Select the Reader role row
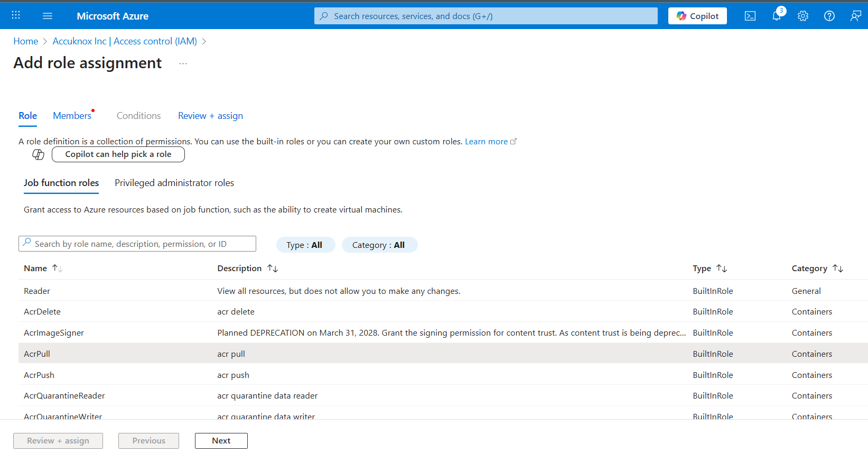Viewport: 868px width, 453px height. [443, 291]
